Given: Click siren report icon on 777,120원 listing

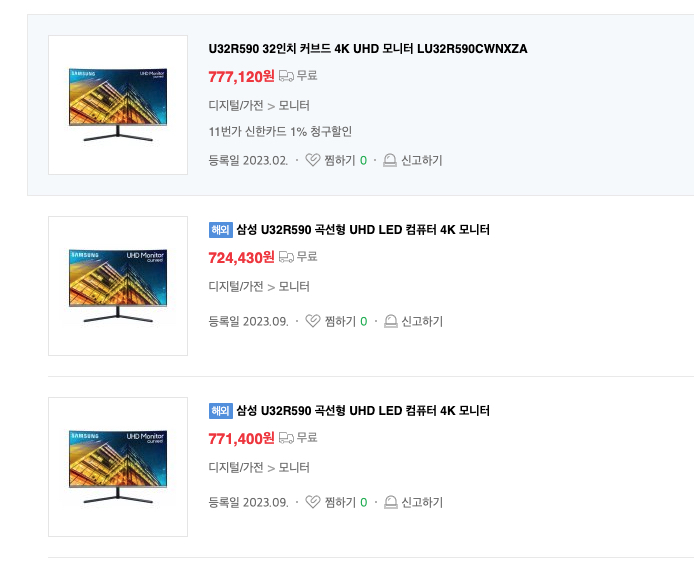Looking at the screenshot, I should (x=390, y=160).
